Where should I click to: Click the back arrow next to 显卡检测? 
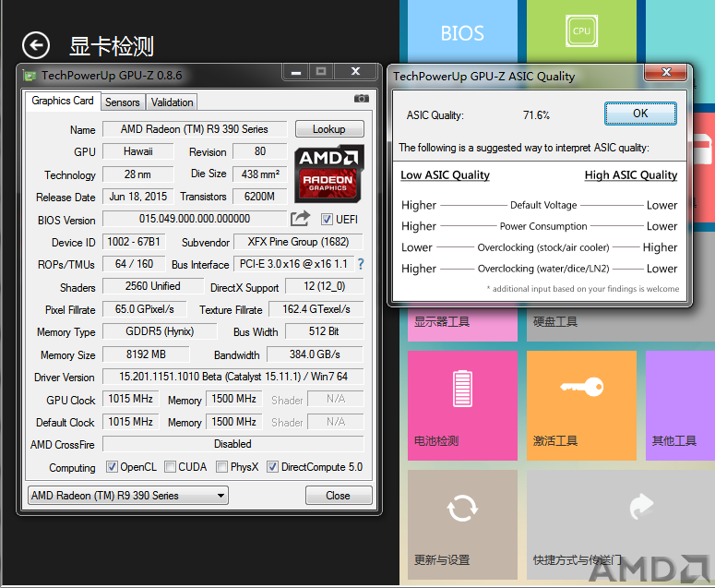[36, 45]
